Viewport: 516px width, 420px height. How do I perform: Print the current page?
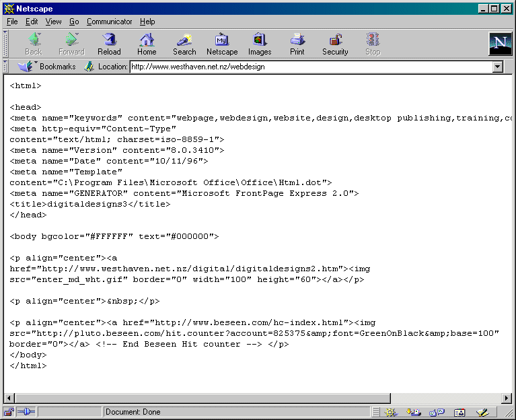297,44
